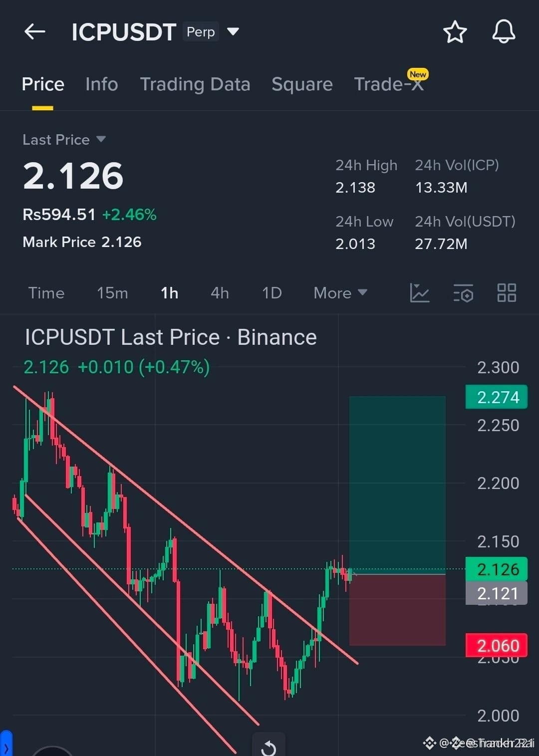Viewport: 539px width, 756px height.
Task: Open the chart indicators icon
Action: (419, 293)
